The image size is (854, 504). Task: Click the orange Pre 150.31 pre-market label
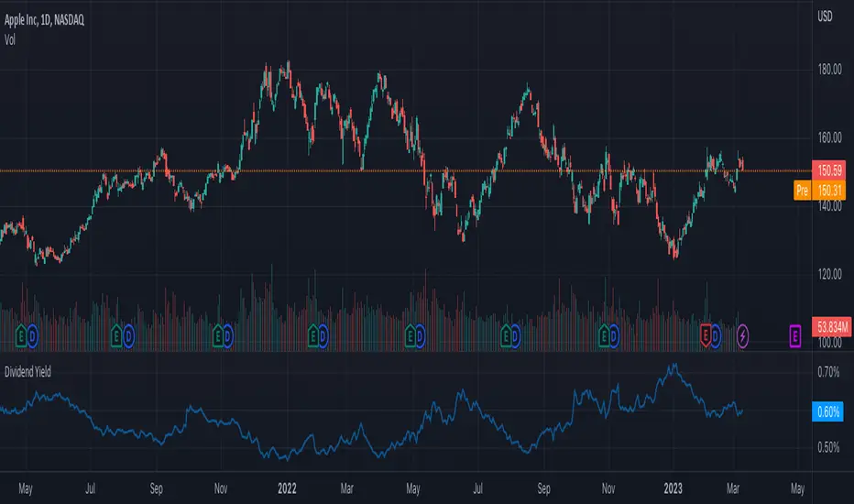point(820,191)
